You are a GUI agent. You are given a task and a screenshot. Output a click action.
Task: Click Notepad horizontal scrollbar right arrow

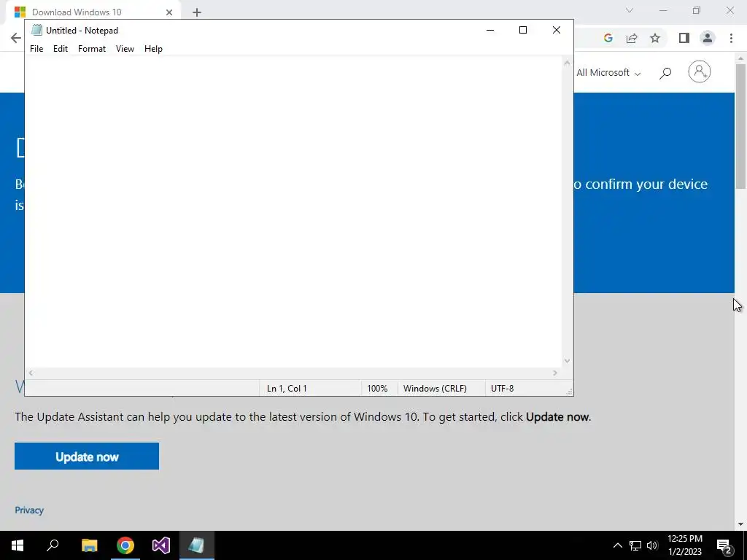(x=555, y=373)
